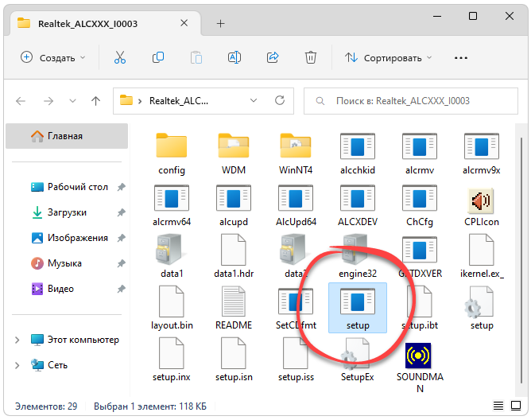
Task: Add a new tab with plus
Action: click(220, 23)
